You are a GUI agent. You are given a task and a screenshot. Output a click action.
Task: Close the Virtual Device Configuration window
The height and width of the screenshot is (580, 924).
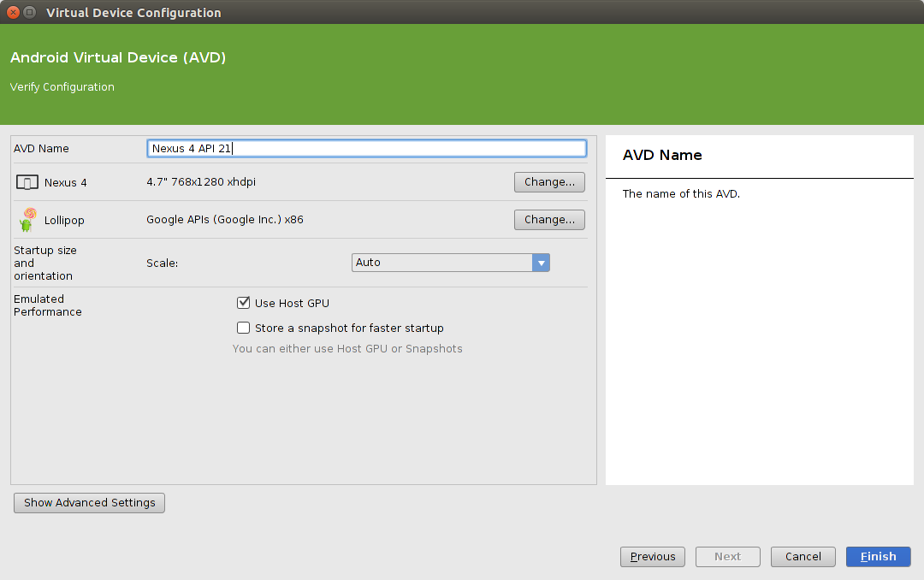tap(13, 12)
